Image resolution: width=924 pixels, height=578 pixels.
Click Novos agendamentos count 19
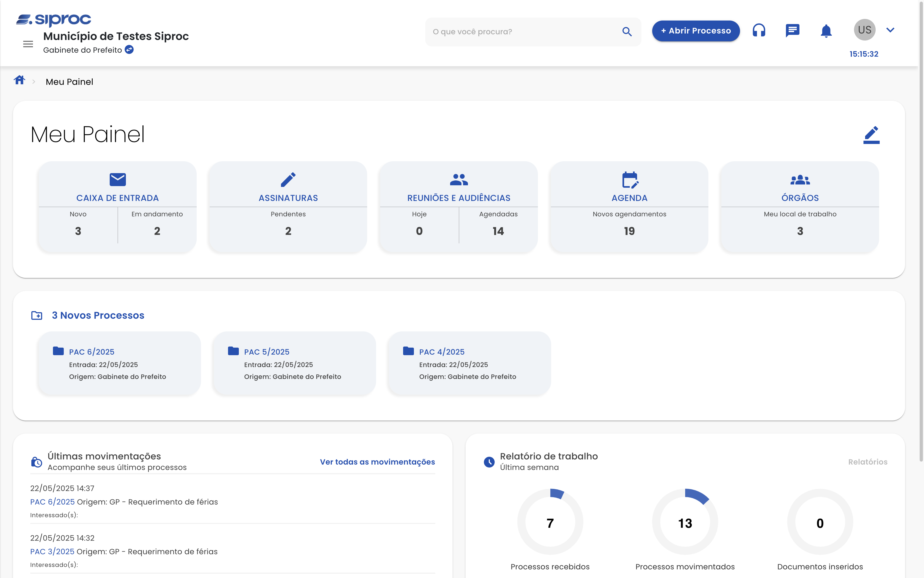(x=629, y=231)
